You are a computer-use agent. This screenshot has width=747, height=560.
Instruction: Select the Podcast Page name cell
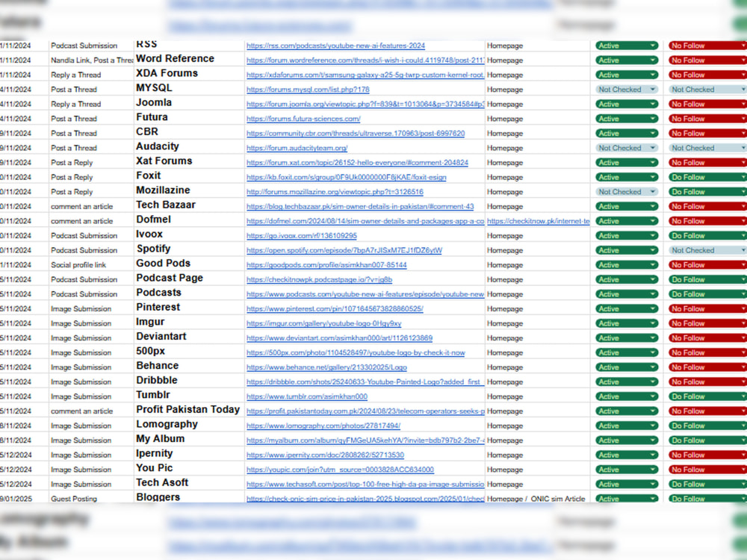point(189,278)
